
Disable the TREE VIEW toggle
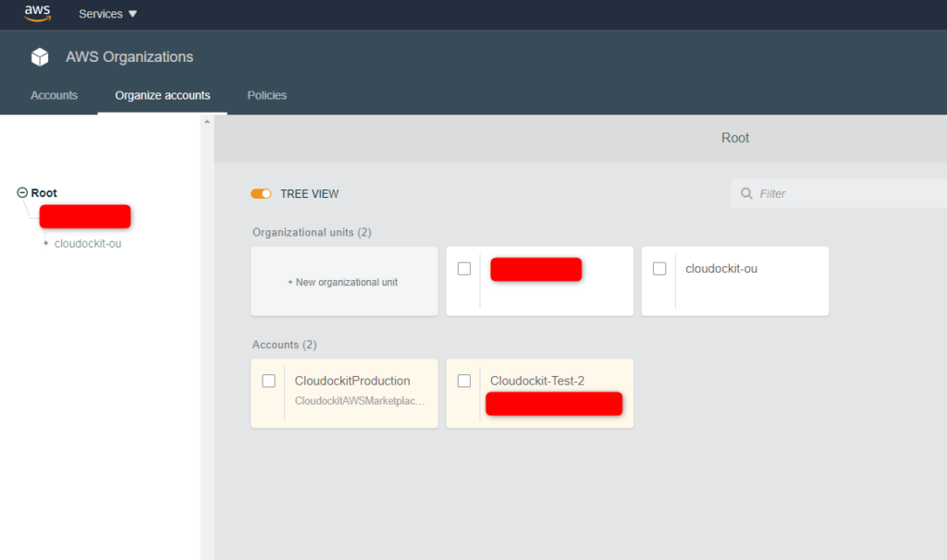pyautogui.click(x=260, y=193)
